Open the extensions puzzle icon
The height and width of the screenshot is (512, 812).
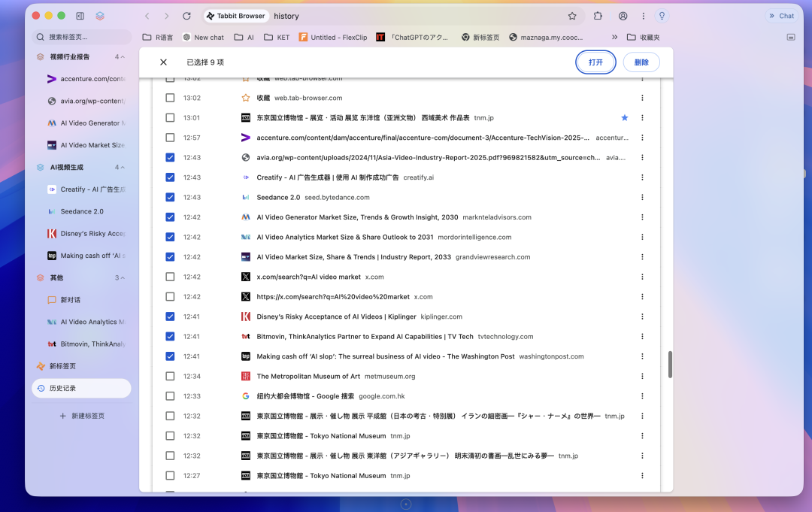click(598, 16)
